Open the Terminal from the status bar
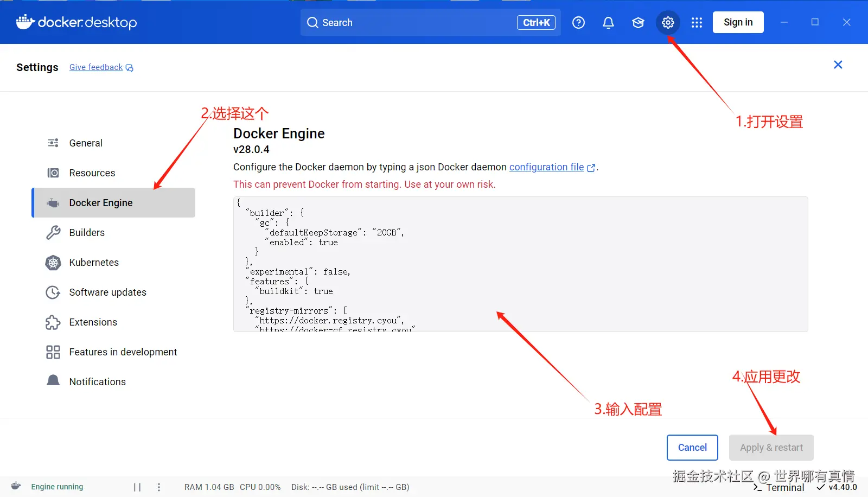The width and height of the screenshot is (868, 497). pos(779,488)
